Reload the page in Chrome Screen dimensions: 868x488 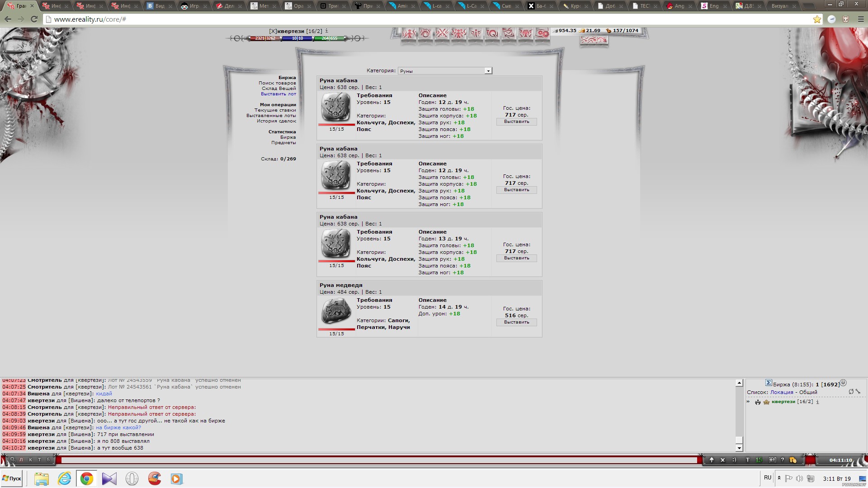(34, 19)
